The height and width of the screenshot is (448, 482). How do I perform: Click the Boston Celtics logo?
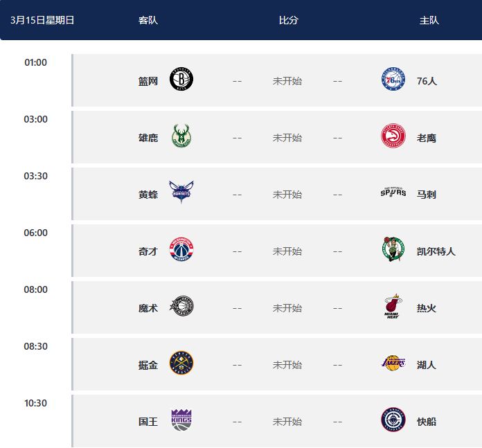coord(393,249)
